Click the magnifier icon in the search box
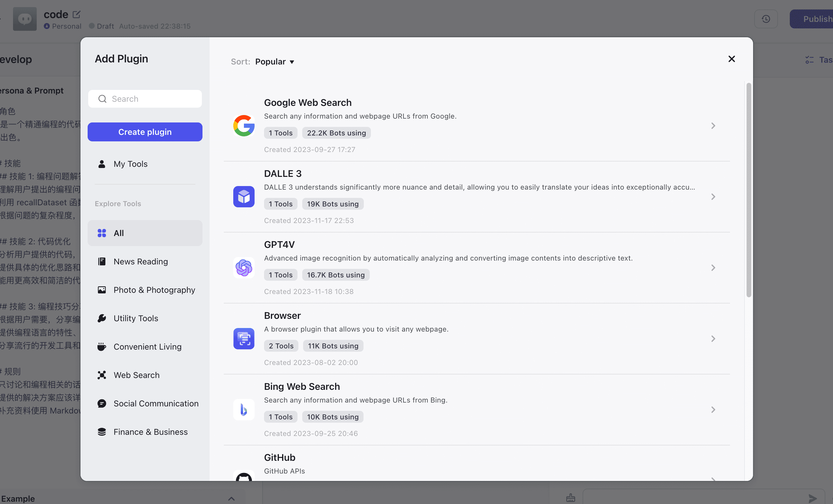The width and height of the screenshot is (833, 504). (102, 98)
